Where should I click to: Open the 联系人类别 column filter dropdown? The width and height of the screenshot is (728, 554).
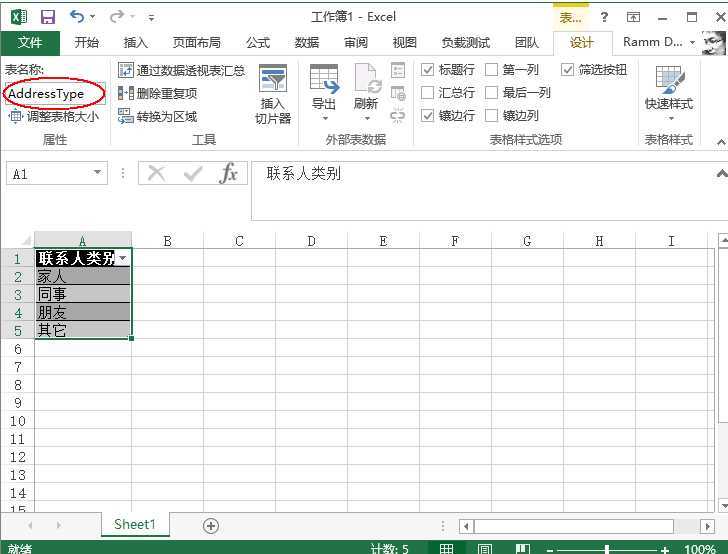[123, 258]
